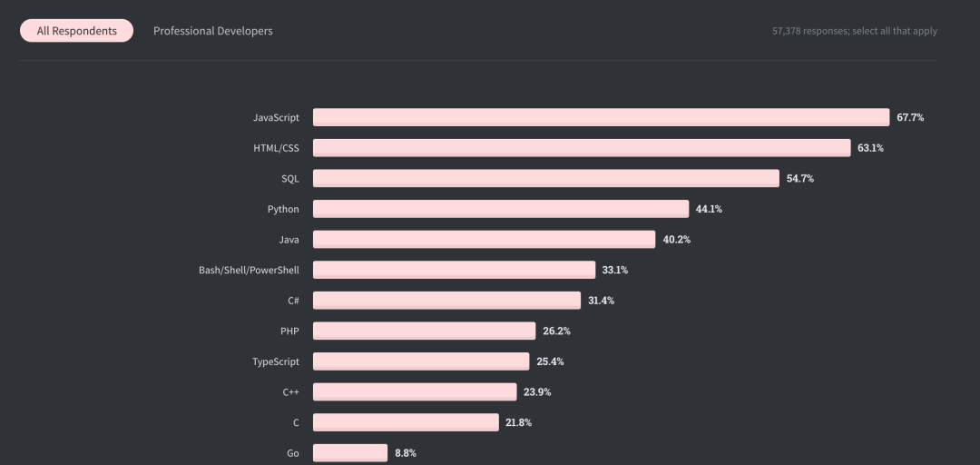Select the All Respondents tab
The image size is (980, 465).
coord(77,31)
